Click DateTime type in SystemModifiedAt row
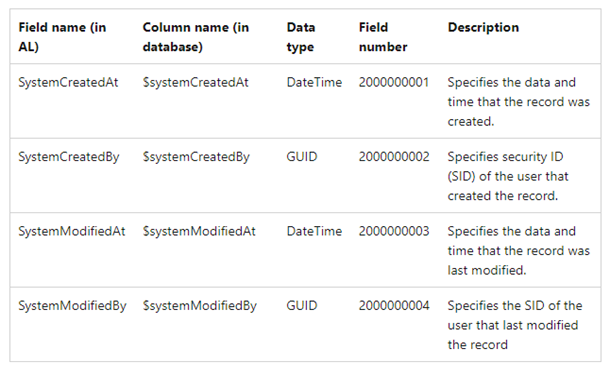Viewport: 610px width, 376px height. click(x=314, y=231)
